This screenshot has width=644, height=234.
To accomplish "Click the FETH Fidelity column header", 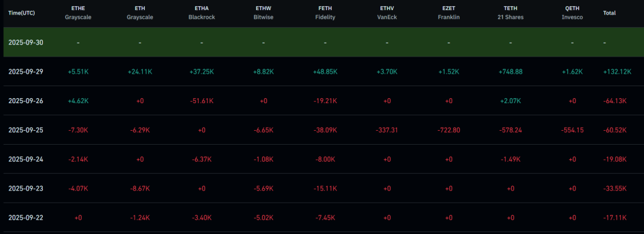I will [325, 13].
